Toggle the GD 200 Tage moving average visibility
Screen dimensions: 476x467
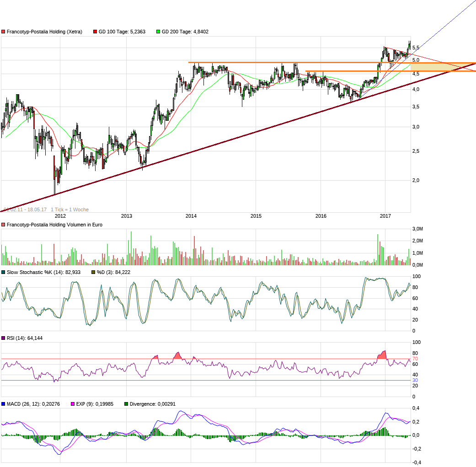(157, 32)
